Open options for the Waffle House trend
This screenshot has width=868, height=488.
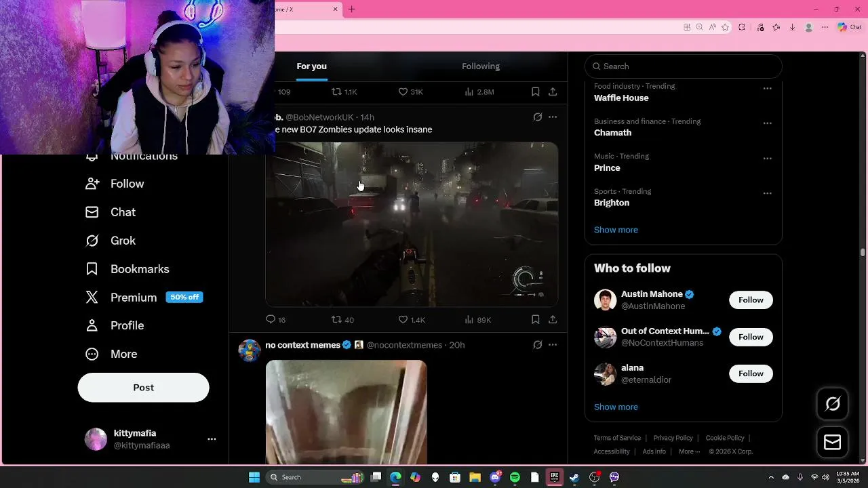767,88
